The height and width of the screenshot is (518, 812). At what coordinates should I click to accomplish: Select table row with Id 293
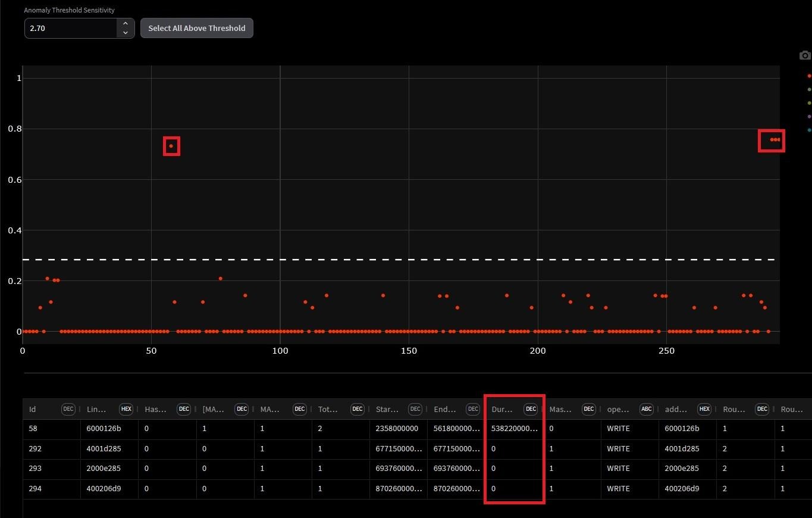coord(418,469)
